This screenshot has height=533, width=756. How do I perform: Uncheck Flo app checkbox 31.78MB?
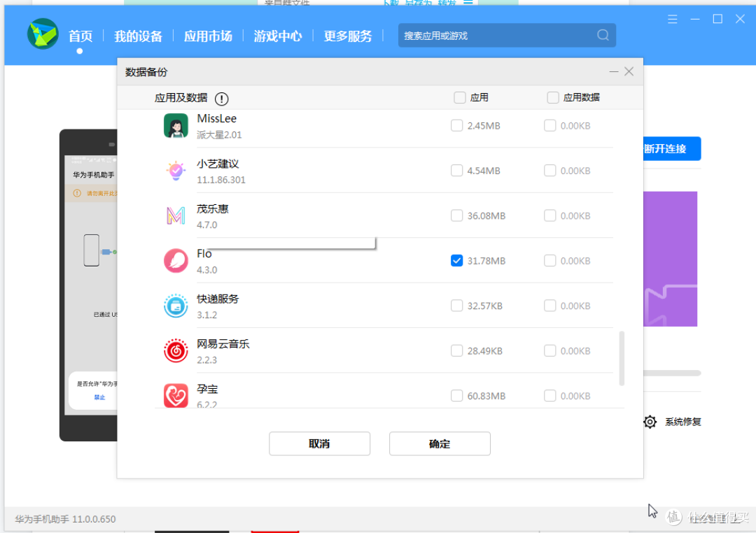[456, 261]
